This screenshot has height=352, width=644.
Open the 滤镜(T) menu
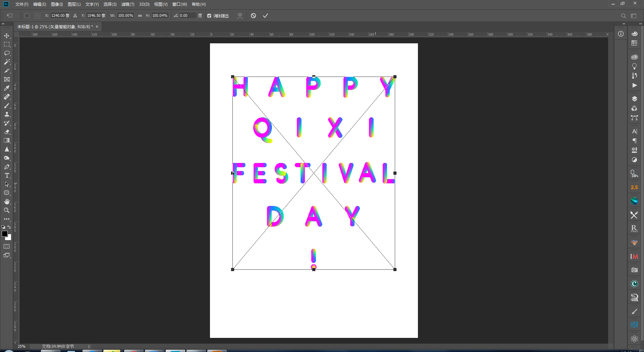coord(128,4)
